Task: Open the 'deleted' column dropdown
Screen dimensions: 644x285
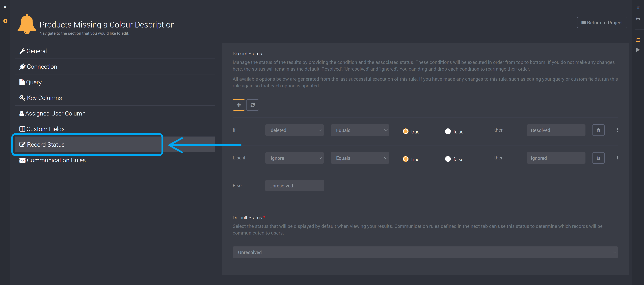Action: pyautogui.click(x=294, y=130)
